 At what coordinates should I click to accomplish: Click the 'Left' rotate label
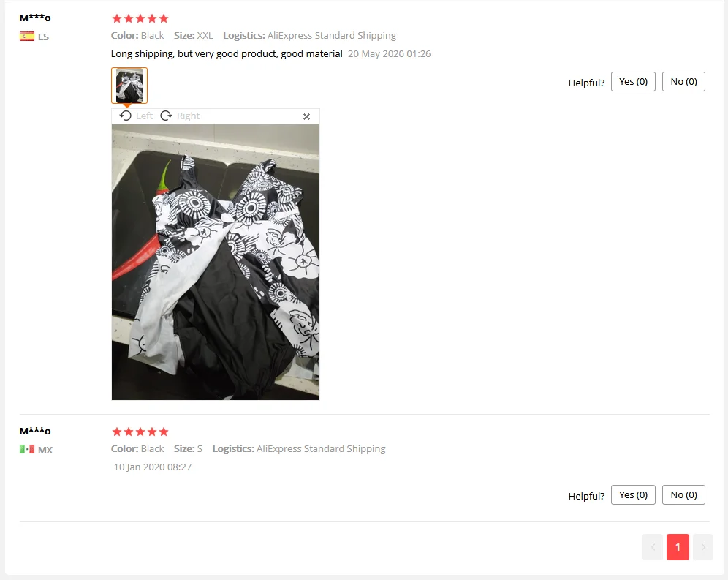(145, 116)
